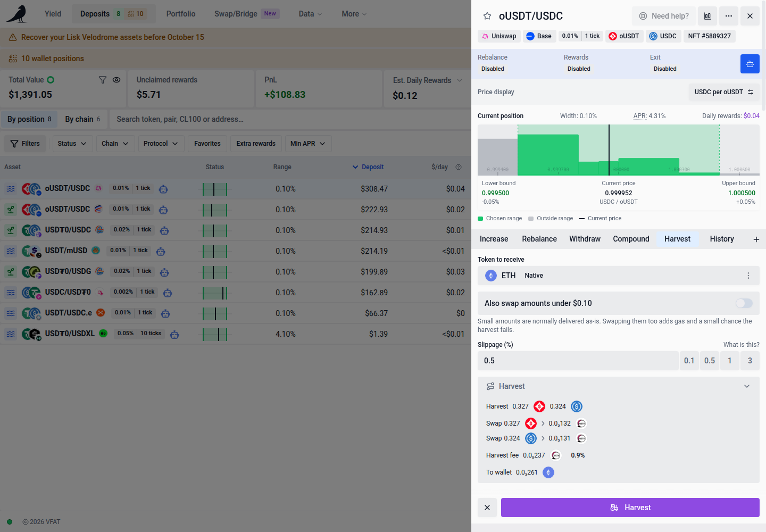Toggle the Favorites filter

coord(207,144)
